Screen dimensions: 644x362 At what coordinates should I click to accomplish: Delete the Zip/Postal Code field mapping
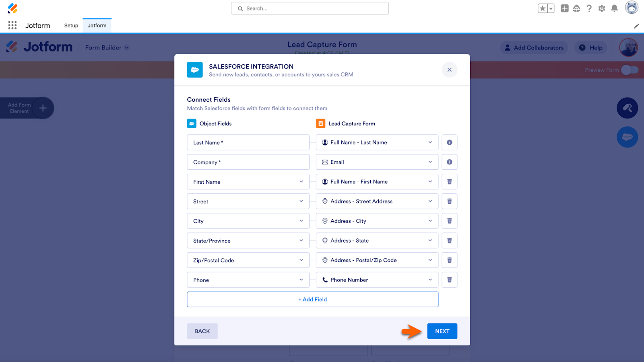click(x=449, y=260)
